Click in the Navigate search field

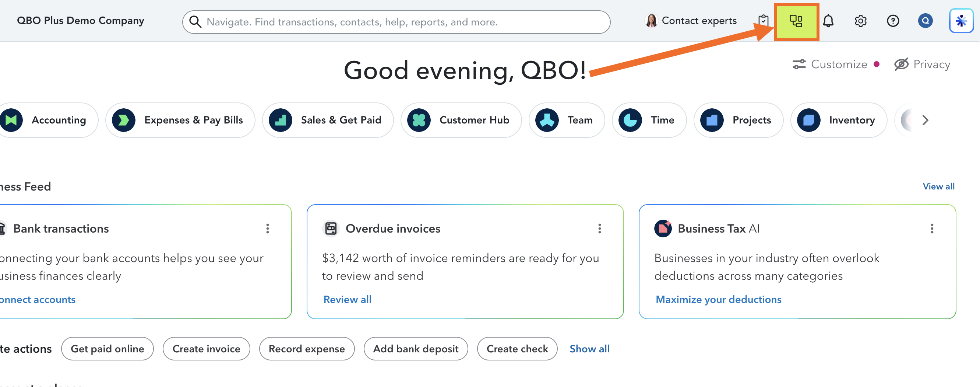[396, 22]
